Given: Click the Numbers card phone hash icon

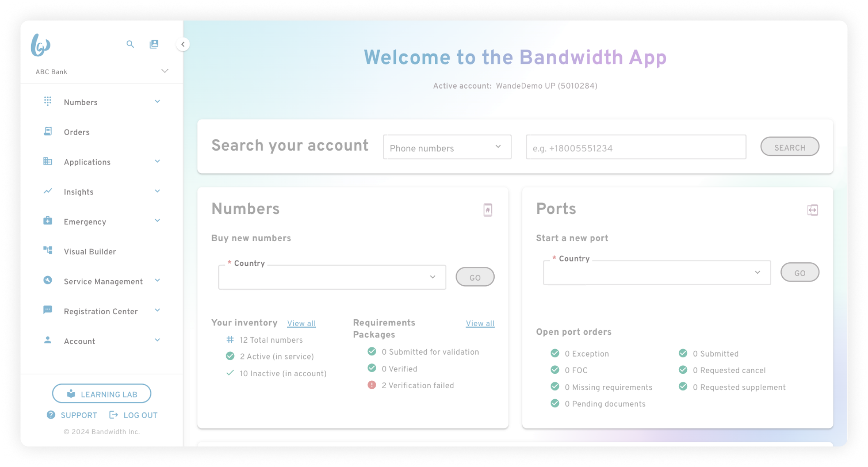Looking at the screenshot, I should coord(488,210).
